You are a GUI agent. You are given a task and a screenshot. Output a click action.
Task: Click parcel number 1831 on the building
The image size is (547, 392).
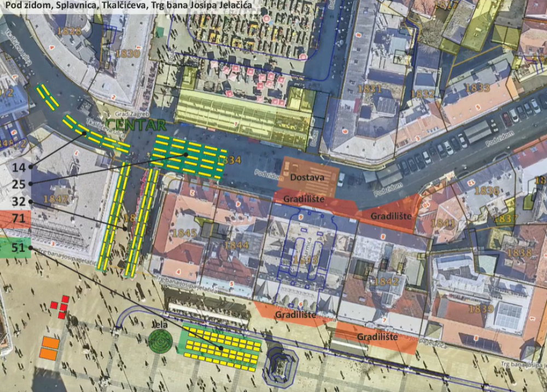[370, 89]
